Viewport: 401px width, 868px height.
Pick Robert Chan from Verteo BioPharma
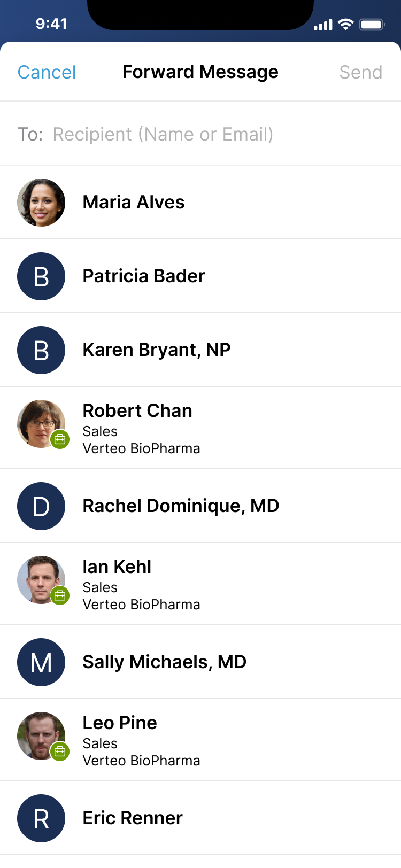pos(137,411)
